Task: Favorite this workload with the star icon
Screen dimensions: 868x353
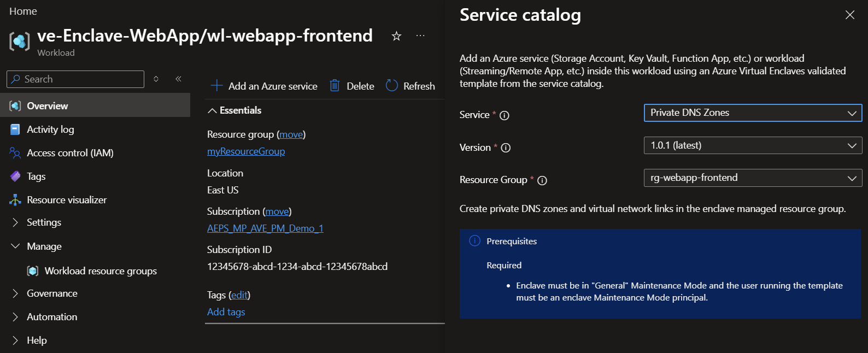Action: click(x=397, y=36)
